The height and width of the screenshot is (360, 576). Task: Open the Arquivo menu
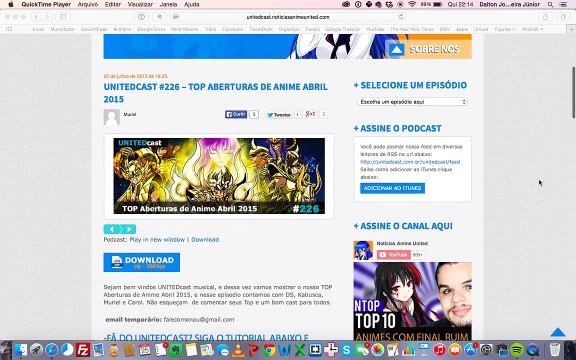(87, 4)
